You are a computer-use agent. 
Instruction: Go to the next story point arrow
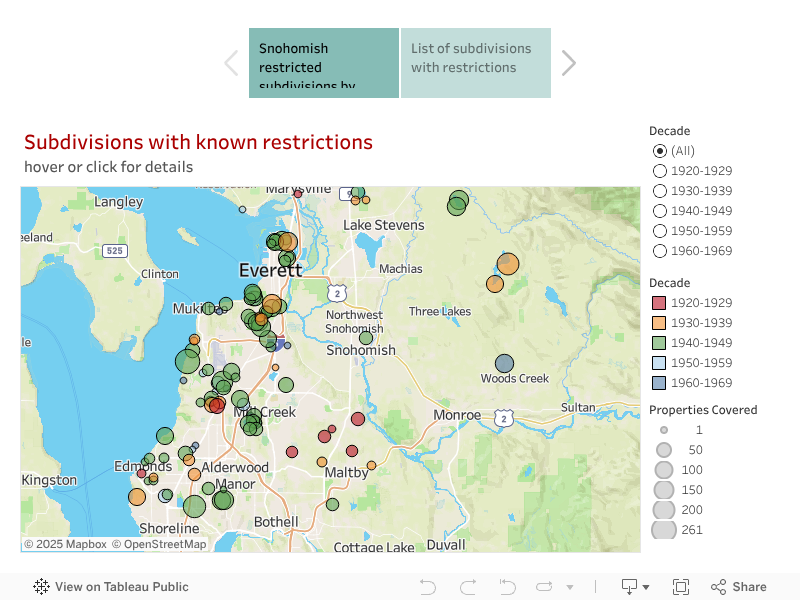coord(568,63)
